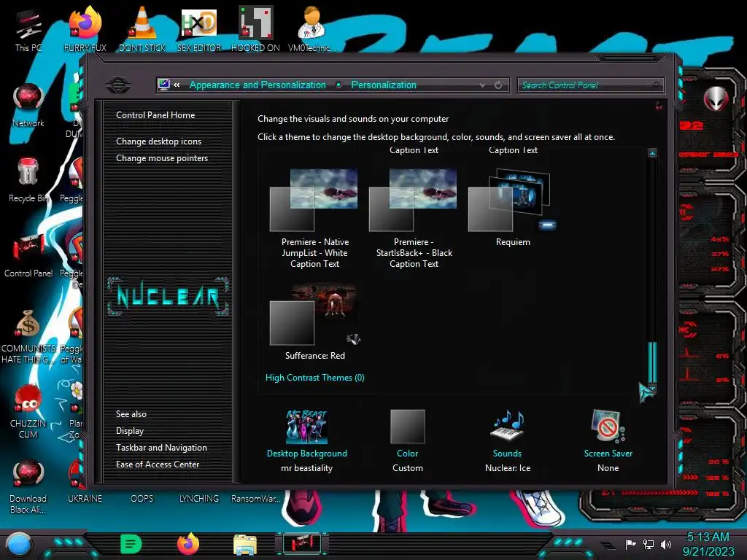This screenshot has height=560, width=747.
Task: Open LYNCHING desktop shortcut
Action: [199, 498]
